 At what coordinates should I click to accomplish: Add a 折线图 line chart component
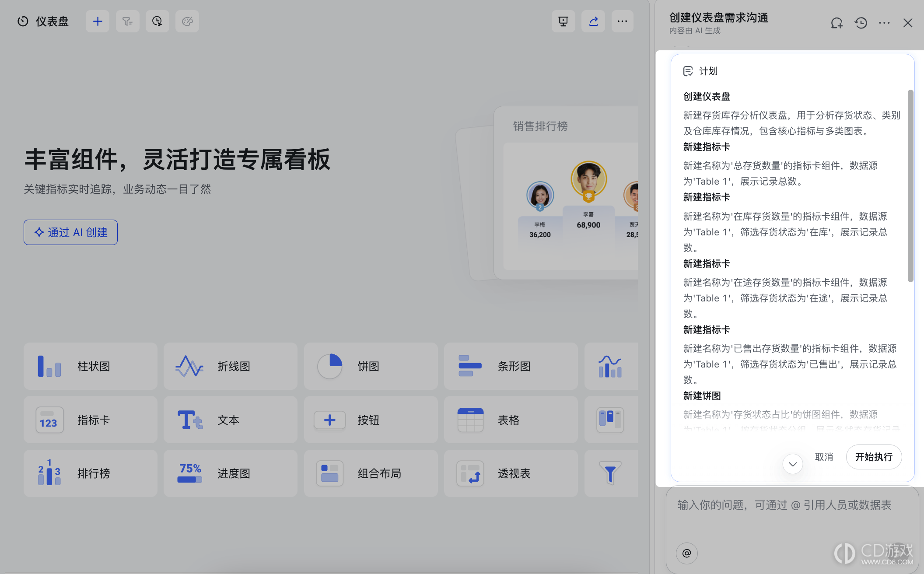pos(231,366)
